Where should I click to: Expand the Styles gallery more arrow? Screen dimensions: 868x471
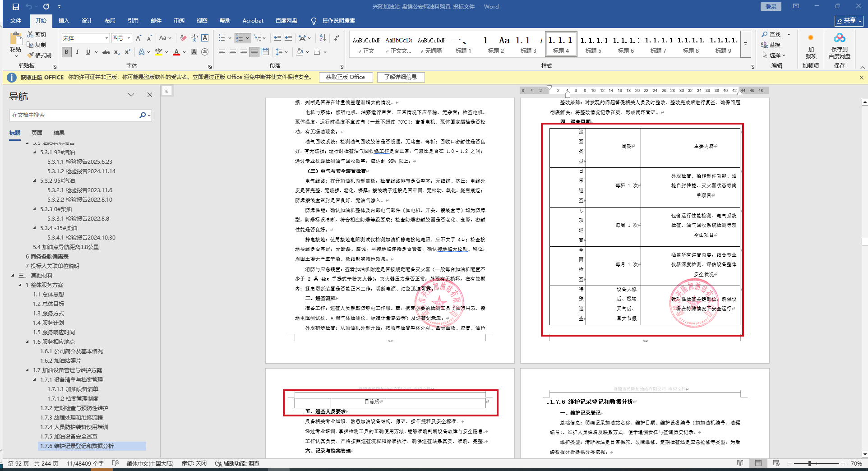coord(745,44)
